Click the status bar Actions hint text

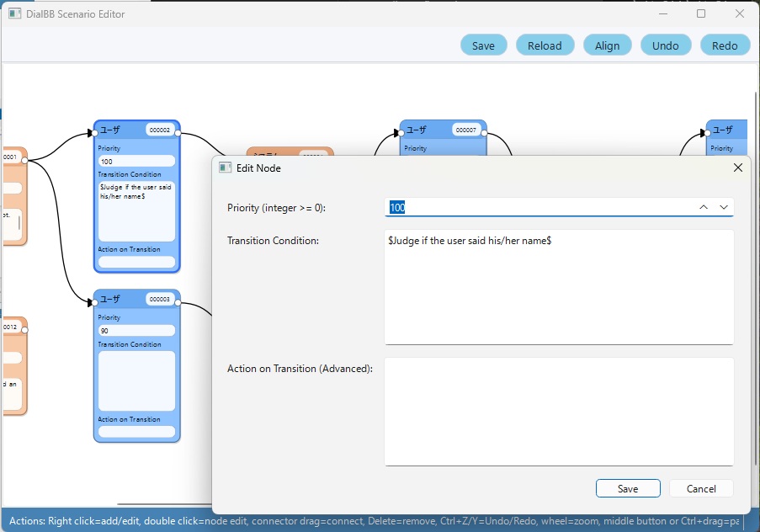pos(374,521)
